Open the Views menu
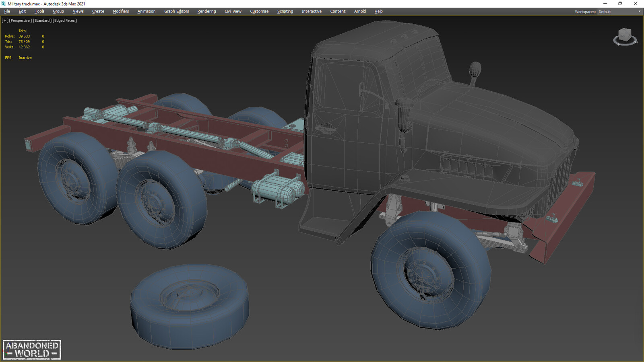The image size is (644, 362). pyautogui.click(x=78, y=11)
